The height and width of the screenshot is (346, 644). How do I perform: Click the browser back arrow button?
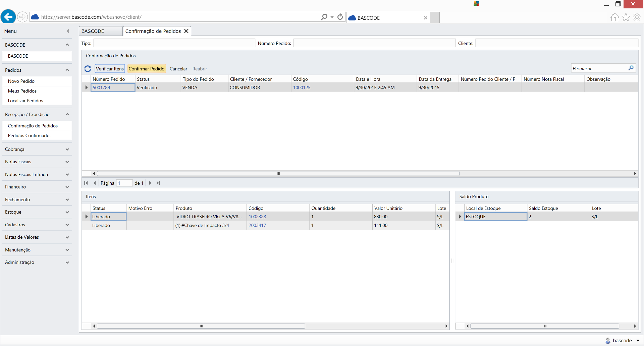point(8,16)
